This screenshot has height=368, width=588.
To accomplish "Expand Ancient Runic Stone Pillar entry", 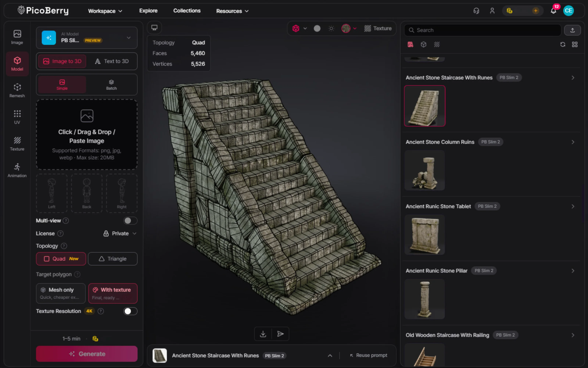I will (x=573, y=271).
